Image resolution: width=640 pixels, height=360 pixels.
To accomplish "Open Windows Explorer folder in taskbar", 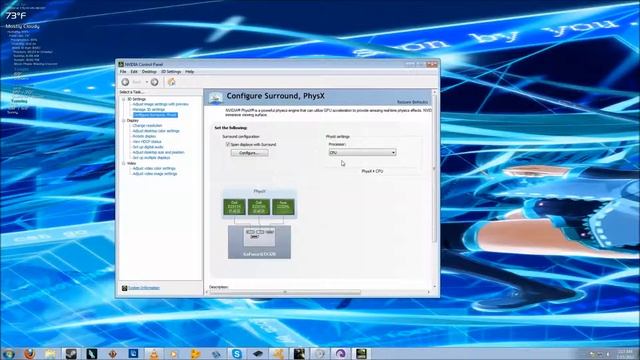I will point(50,354).
